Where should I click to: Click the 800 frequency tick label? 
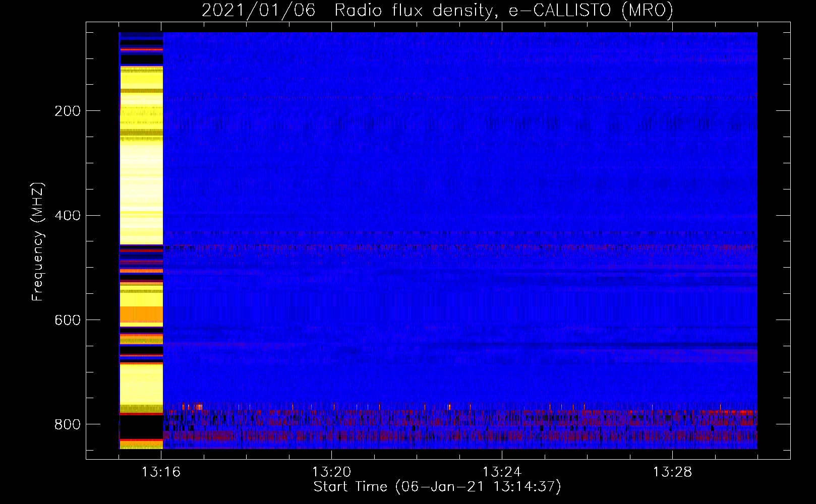(x=68, y=425)
